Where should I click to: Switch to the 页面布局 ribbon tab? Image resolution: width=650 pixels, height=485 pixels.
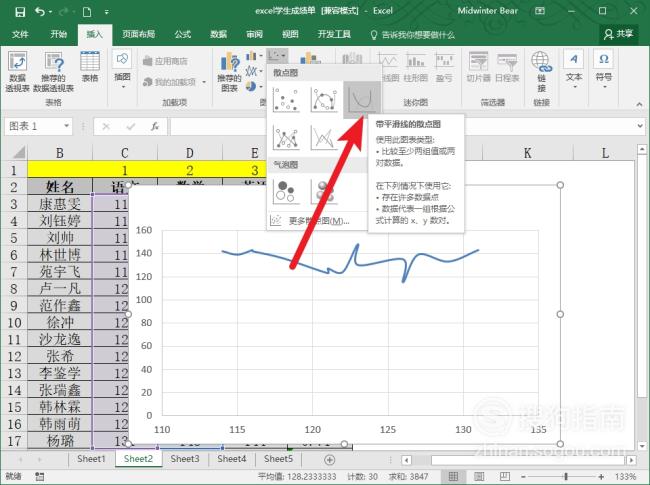138,34
